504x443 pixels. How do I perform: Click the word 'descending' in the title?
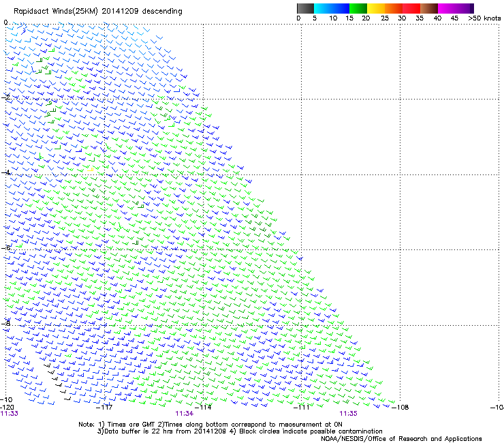pyautogui.click(x=162, y=12)
